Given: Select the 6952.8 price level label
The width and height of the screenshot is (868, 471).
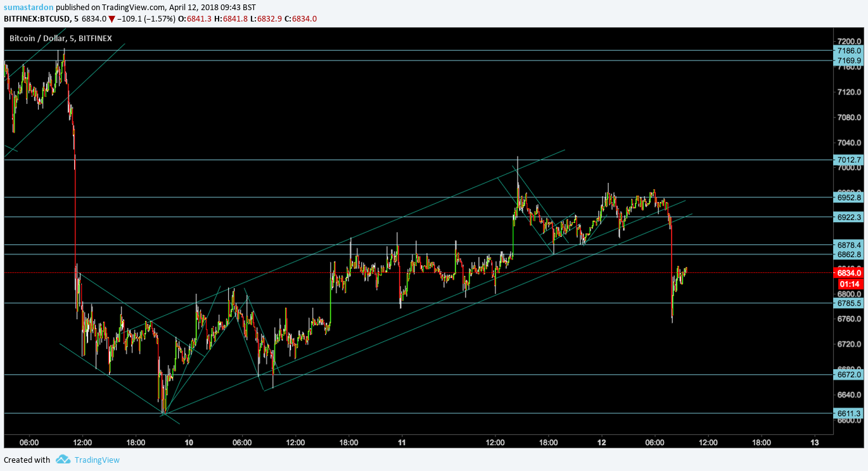Looking at the screenshot, I should pyautogui.click(x=848, y=198).
